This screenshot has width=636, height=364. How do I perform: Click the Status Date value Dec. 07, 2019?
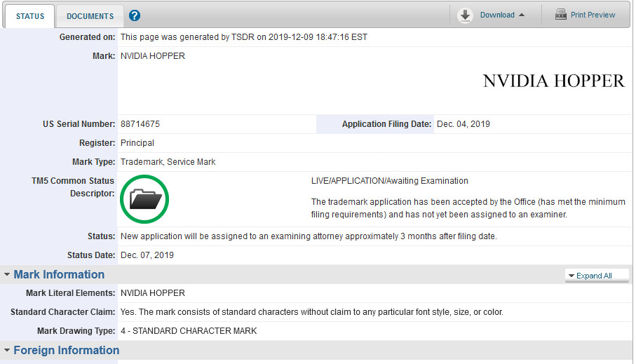point(147,255)
